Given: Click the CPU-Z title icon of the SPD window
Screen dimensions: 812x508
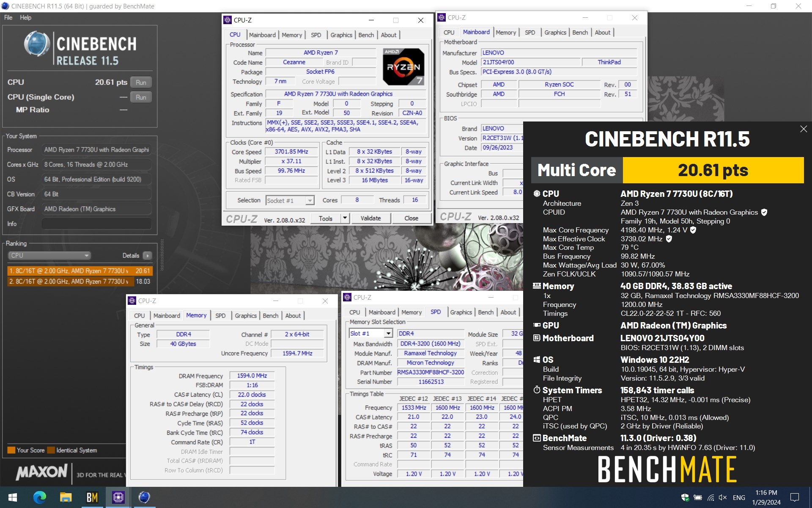Looking at the screenshot, I should point(347,297).
